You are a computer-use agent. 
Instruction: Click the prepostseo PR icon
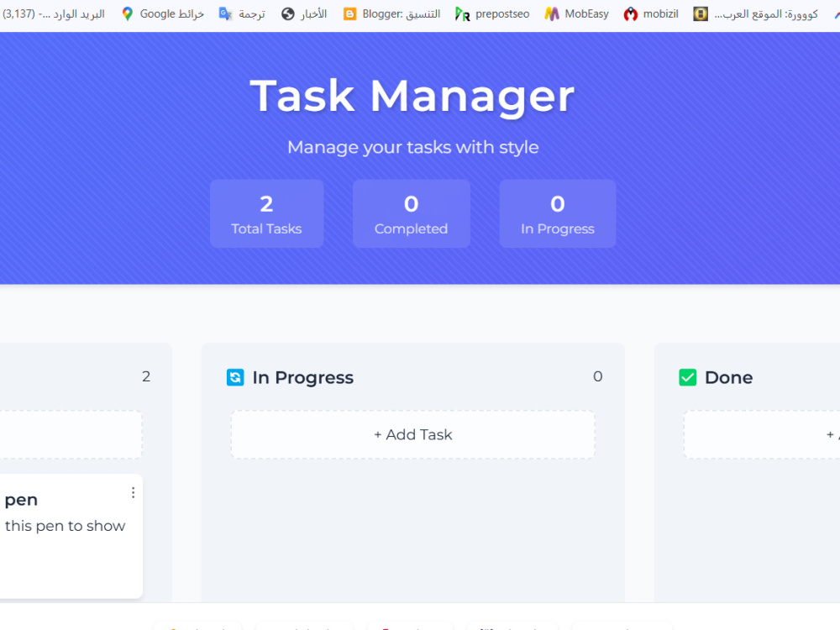point(462,14)
